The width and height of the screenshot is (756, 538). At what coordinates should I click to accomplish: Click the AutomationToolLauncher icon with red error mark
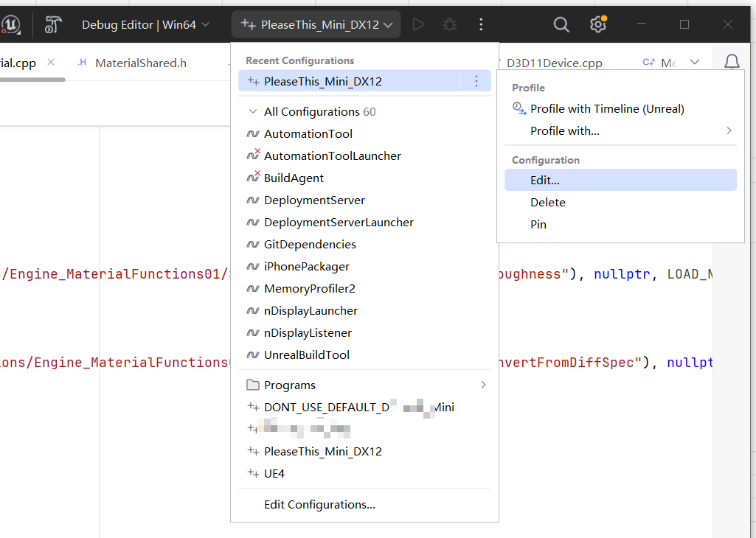pyautogui.click(x=253, y=155)
